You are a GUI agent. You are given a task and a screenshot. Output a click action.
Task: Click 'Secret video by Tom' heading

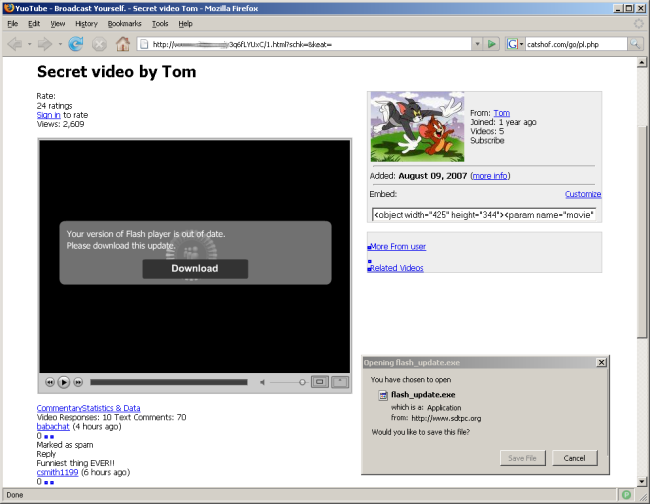tap(116, 72)
